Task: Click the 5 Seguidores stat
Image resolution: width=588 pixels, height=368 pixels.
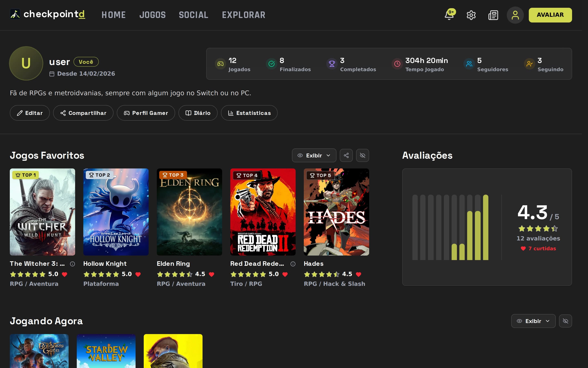Action: coord(486,64)
